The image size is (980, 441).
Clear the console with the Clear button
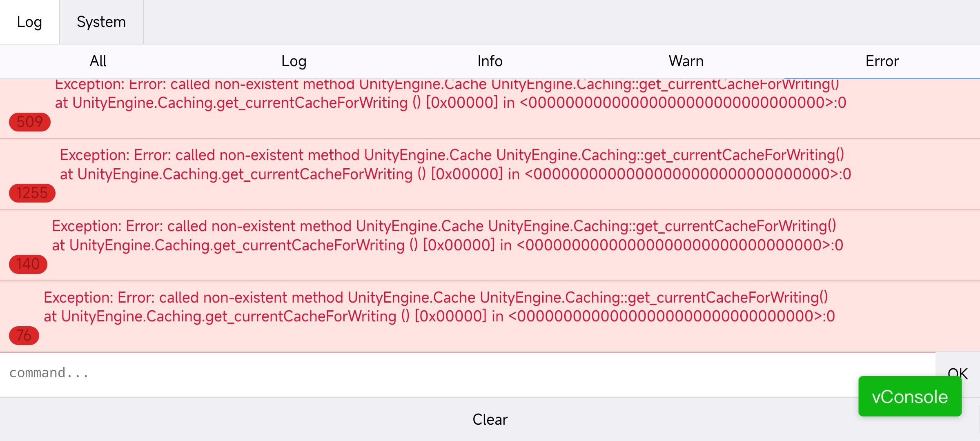pos(490,419)
